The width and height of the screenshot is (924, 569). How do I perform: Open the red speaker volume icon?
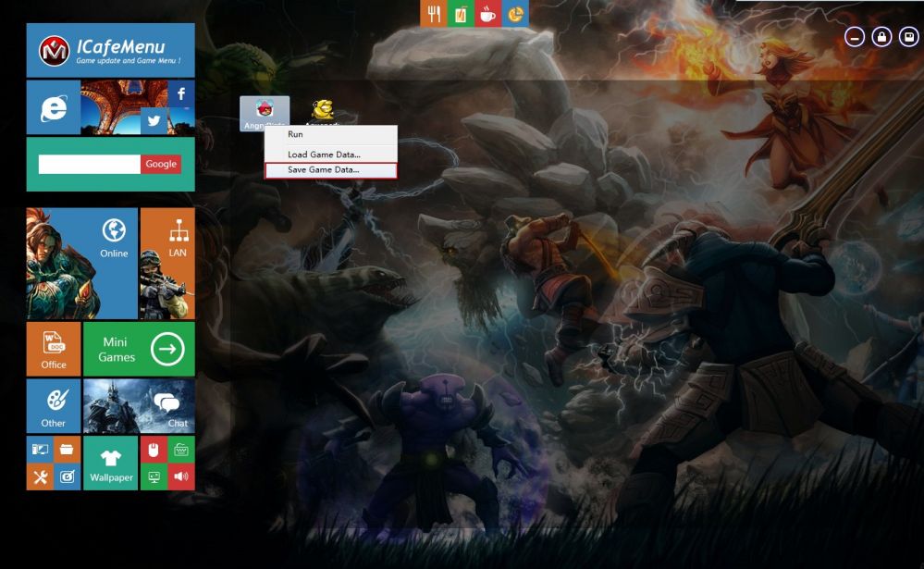[x=181, y=477]
